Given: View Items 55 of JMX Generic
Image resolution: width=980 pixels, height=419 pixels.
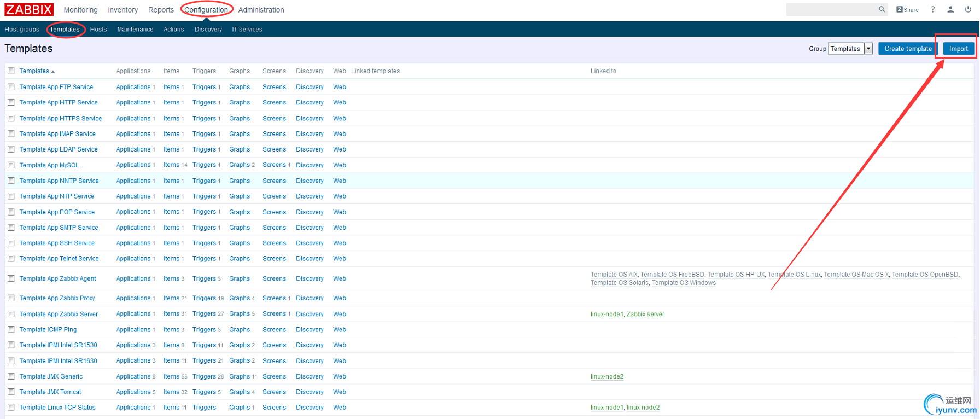Looking at the screenshot, I should coord(171,376).
